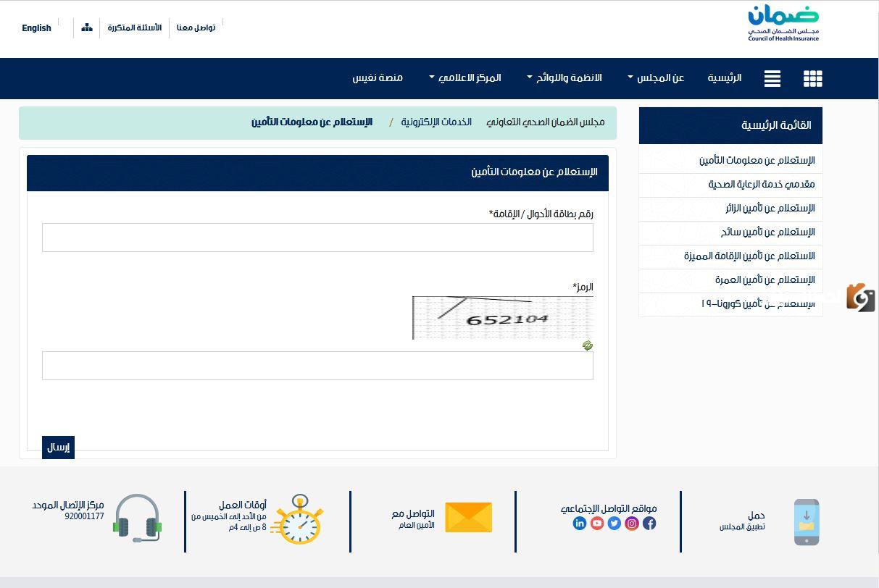Image resolution: width=879 pixels, height=588 pixels.
Task: Visit the Instagram profile icon
Action: [631, 523]
